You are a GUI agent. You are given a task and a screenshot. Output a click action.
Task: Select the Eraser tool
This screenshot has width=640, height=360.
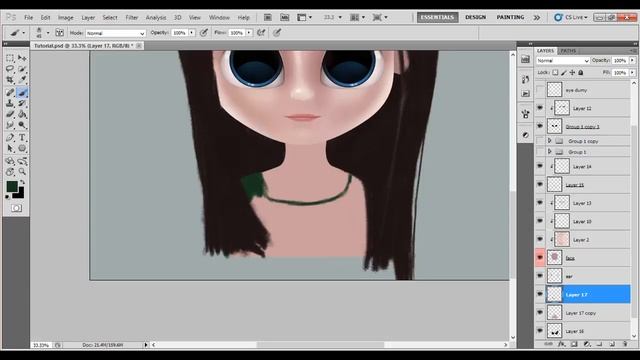click(10, 114)
